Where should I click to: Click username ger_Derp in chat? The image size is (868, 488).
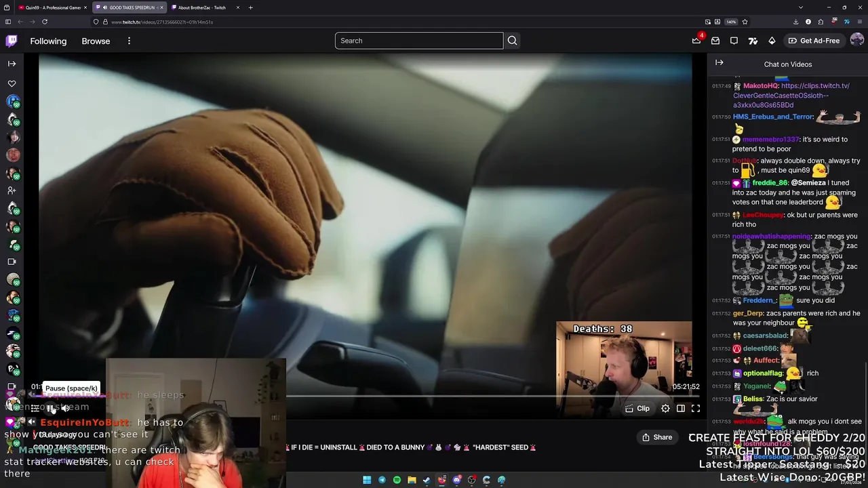(x=748, y=313)
